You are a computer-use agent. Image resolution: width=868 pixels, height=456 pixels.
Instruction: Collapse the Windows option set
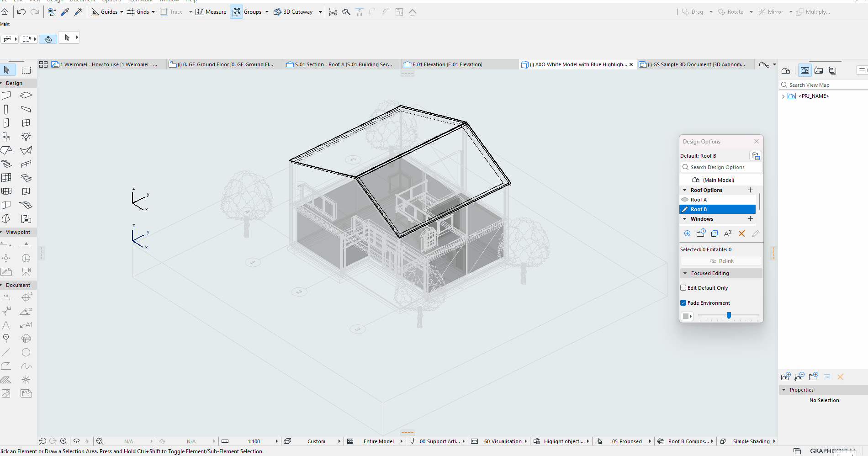tap(684, 219)
